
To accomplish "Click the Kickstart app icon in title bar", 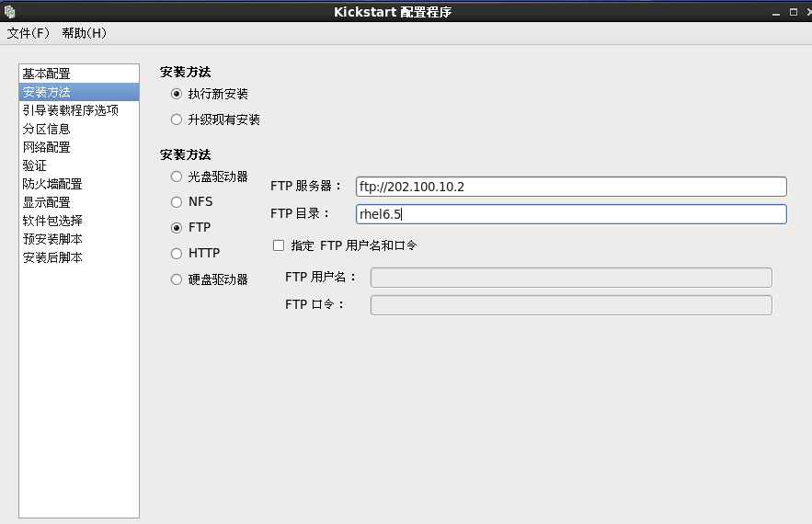I will [9, 11].
